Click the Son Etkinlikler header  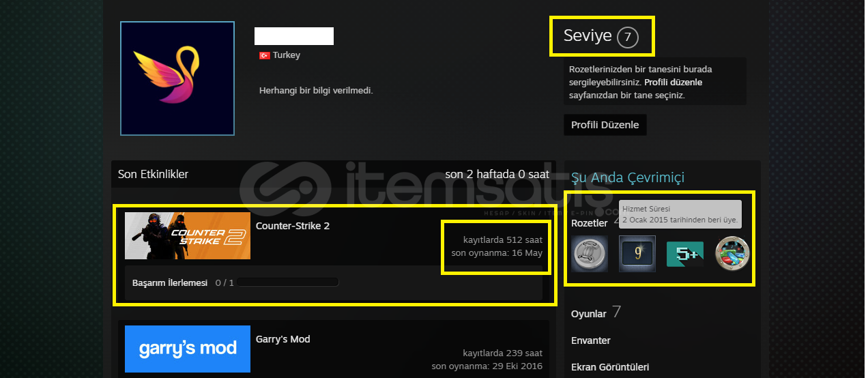[153, 174]
